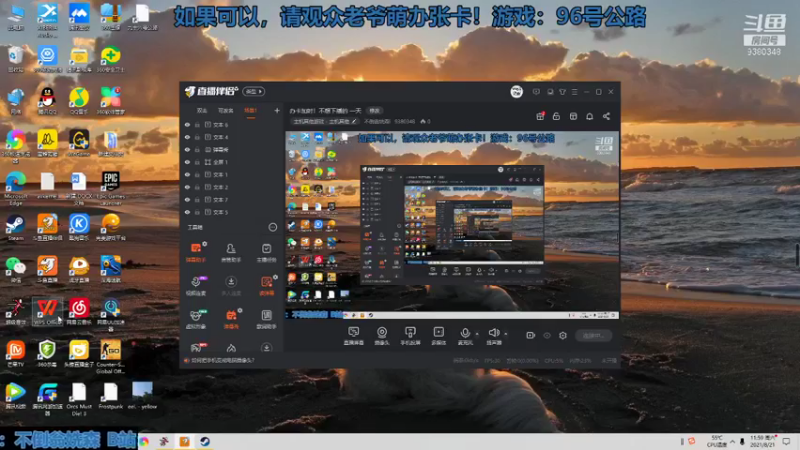This screenshot has width=800, height=450.
Task: Open the orange 弹幕 TV tool icon
Action: (231, 318)
